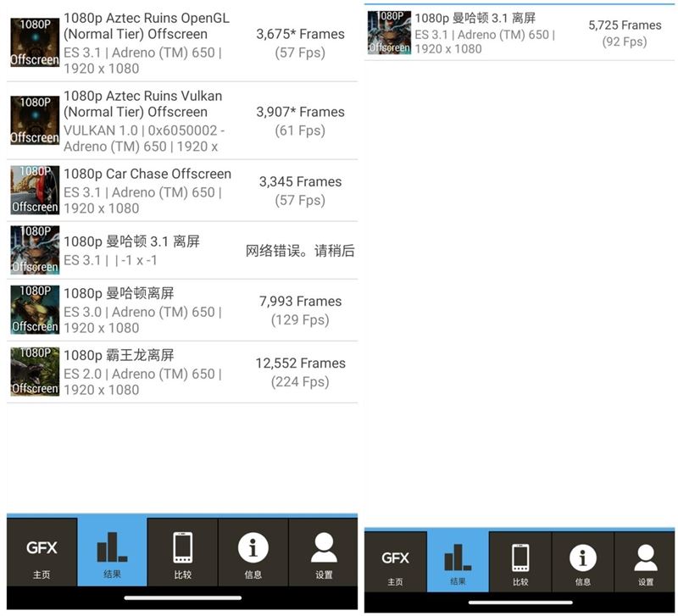Select the 12,552 Frames result
Viewport: 678px width, 616px height.
click(x=300, y=363)
